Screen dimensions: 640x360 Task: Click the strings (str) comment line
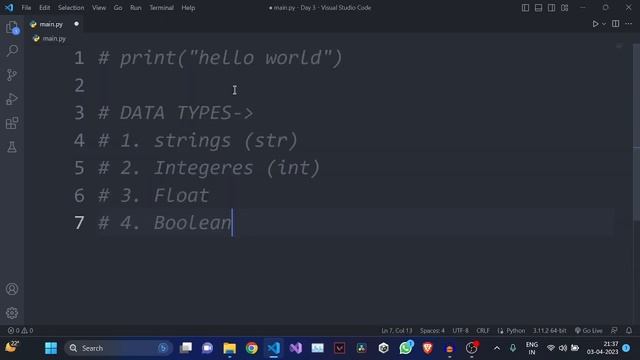coord(198,140)
